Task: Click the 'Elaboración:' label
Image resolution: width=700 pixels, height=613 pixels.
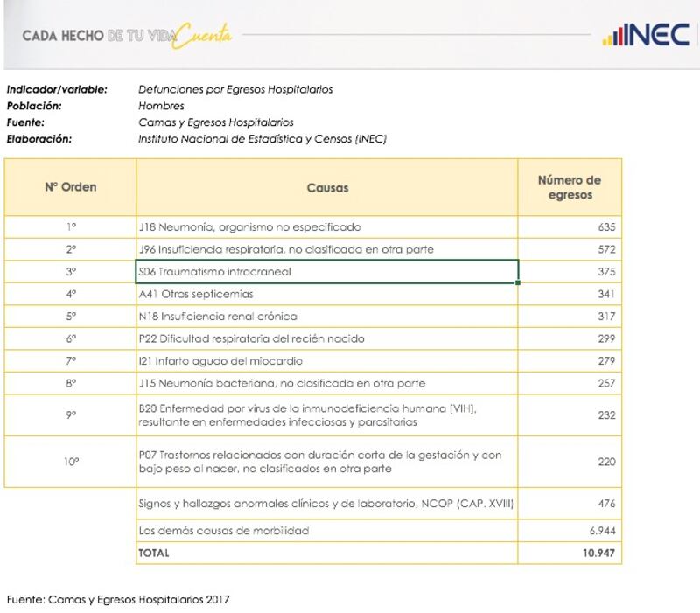Action: click(38, 139)
